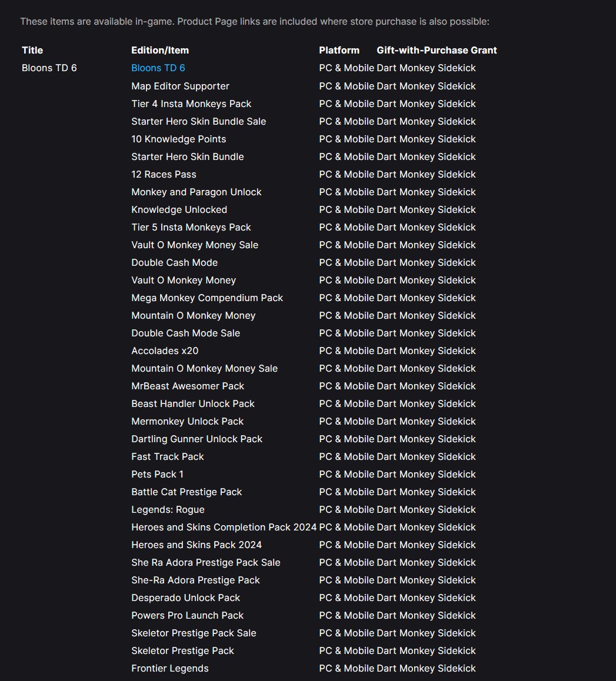This screenshot has height=681, width=616.
Task: Select 'Knowledge Unlocked' item text
Action: [x=179, y=210]
